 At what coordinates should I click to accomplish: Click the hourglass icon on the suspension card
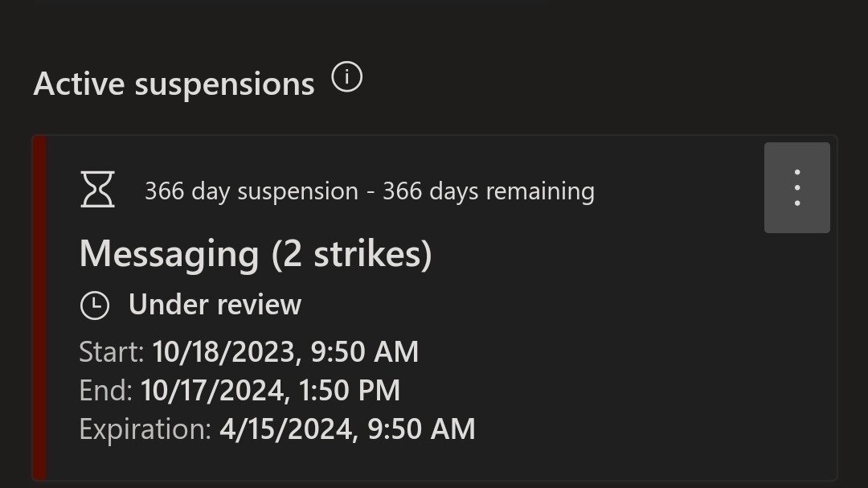[x=97, y=191]
